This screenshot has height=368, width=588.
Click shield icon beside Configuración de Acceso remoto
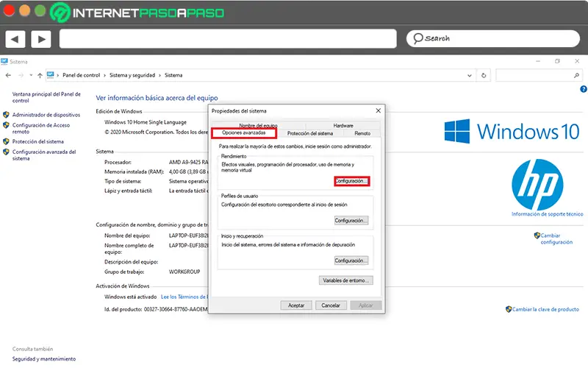[6, 125]
